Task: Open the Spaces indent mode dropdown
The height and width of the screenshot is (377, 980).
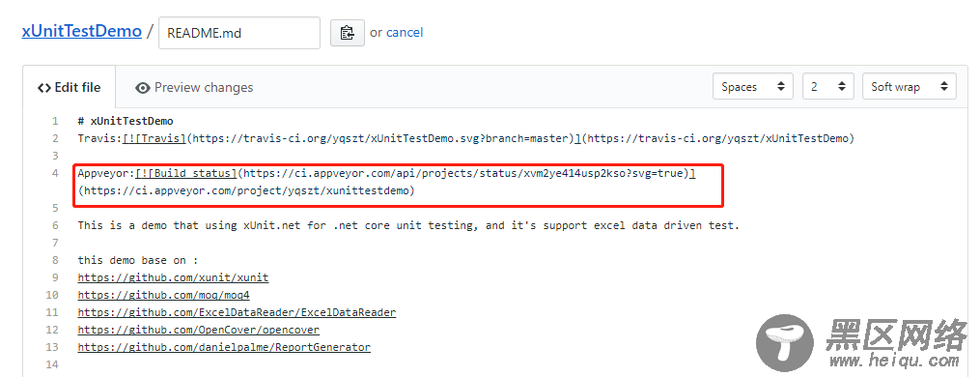Action: click(x=753, y=86)
